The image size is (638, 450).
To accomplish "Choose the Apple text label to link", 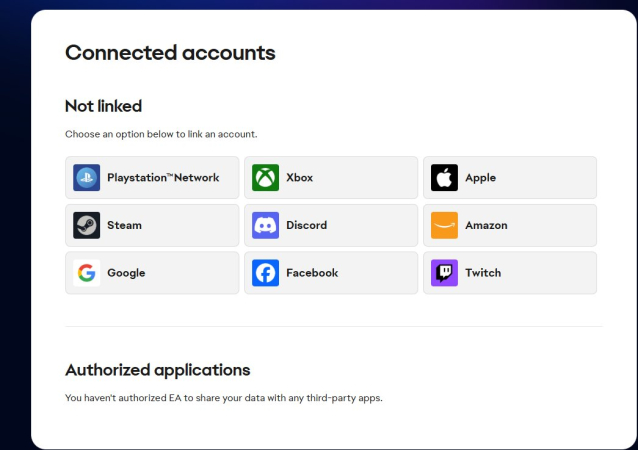I will (480, 178).
